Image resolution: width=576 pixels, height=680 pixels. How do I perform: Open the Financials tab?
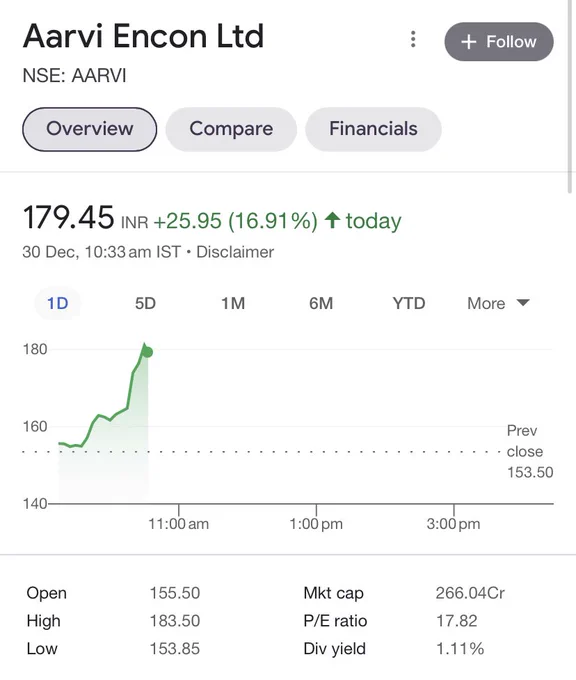point(373,129)
